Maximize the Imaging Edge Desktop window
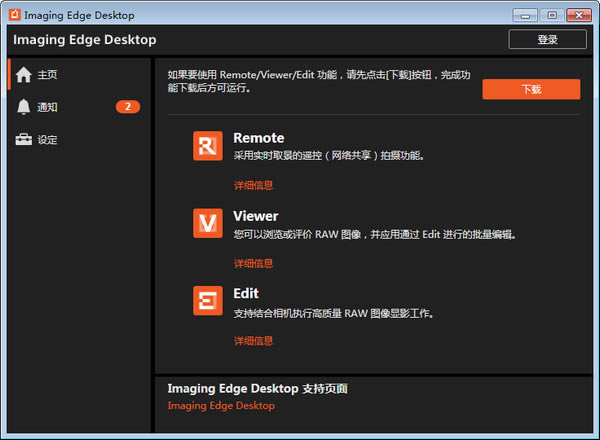The image size is (600, 440). 549,15
